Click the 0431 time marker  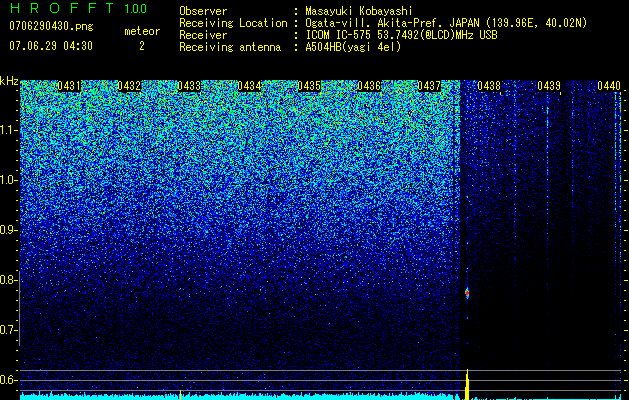pos(69,86)
